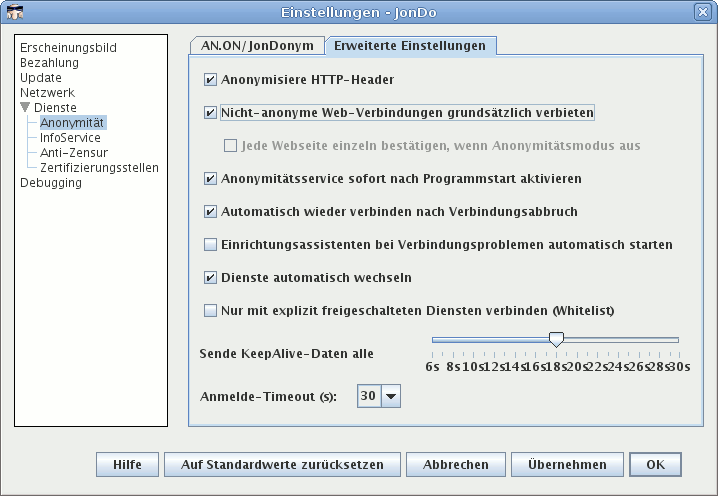Click the Hilfe button
Viewport: 718px width, 496px height.
click(127, 464)
